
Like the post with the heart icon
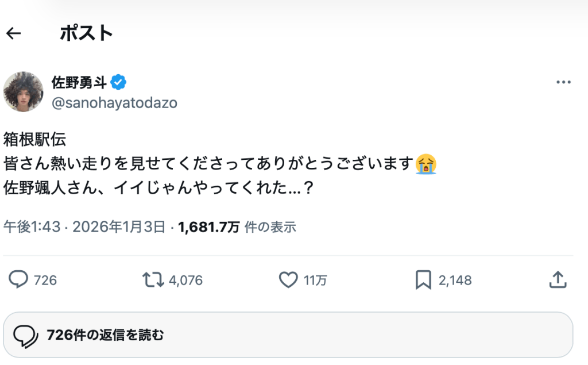tap(288, 280)
